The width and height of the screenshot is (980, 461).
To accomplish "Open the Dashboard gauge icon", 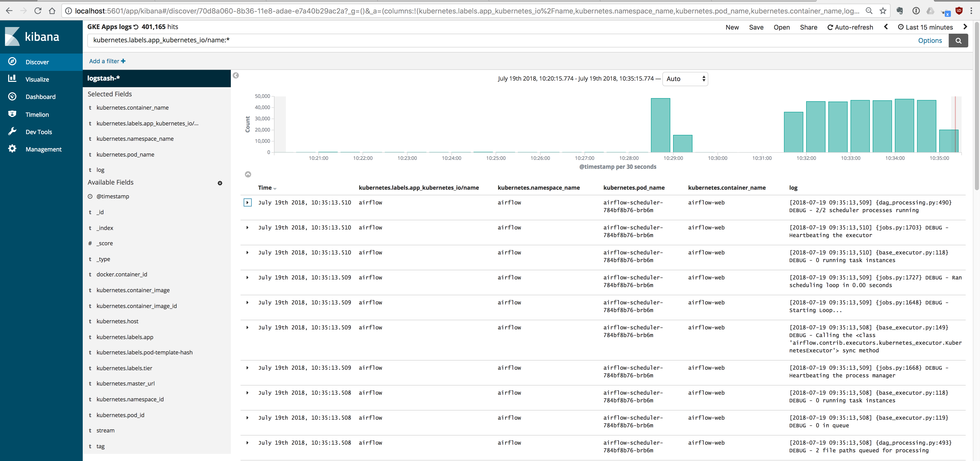I will point(12,97).
